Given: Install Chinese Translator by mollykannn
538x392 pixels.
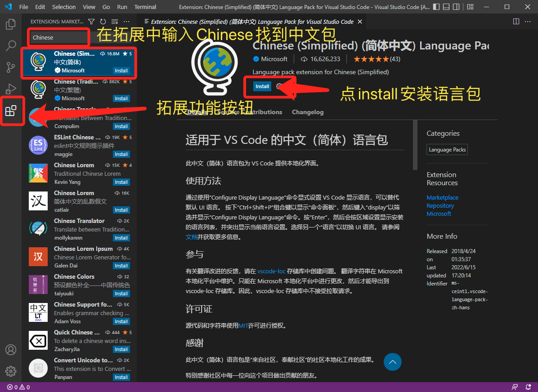Looking at the screenshot, I should point(121,238).
